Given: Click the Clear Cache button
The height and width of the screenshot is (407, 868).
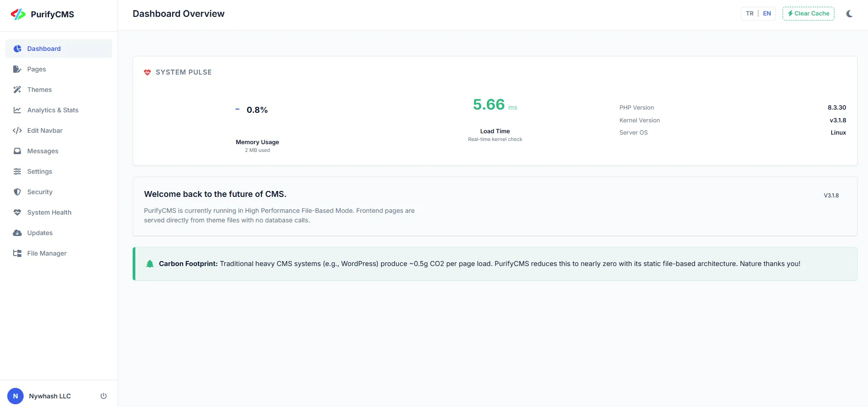Looking at the screenshot, I should [808, 14].
